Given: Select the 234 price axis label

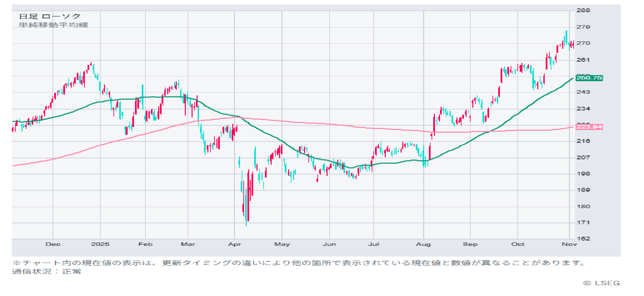Looking at the screenshot, I should (x=583, y=109).
